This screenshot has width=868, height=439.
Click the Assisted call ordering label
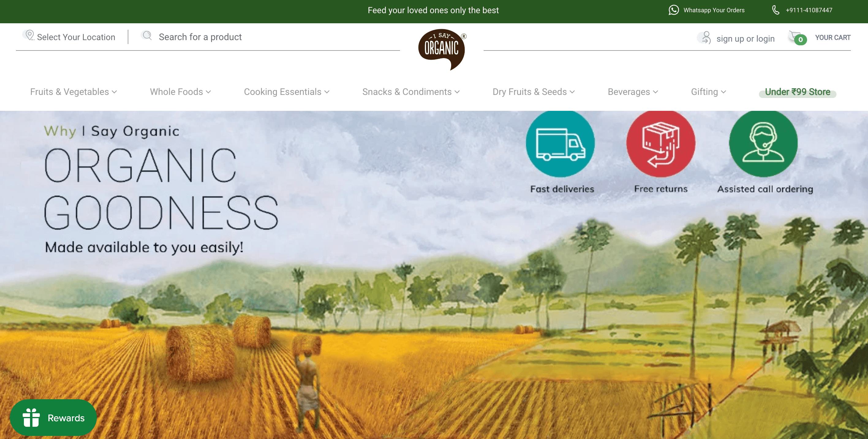(x=765, y=189)
